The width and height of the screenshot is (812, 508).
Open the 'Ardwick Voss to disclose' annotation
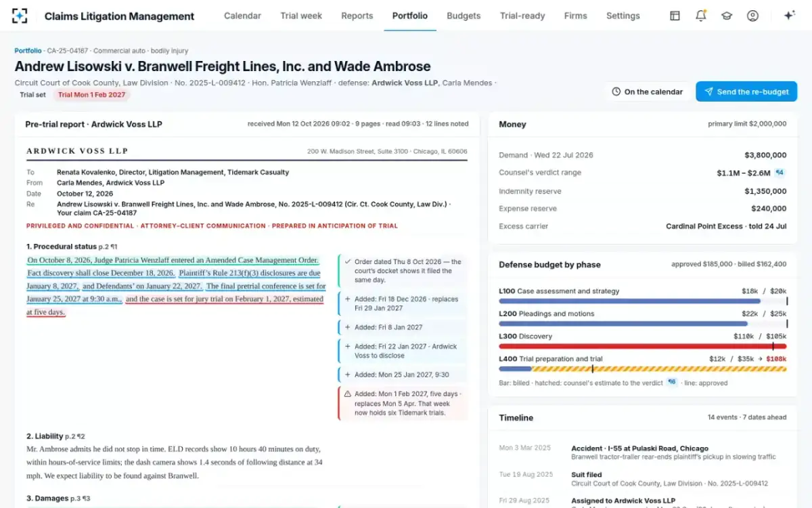403,351
